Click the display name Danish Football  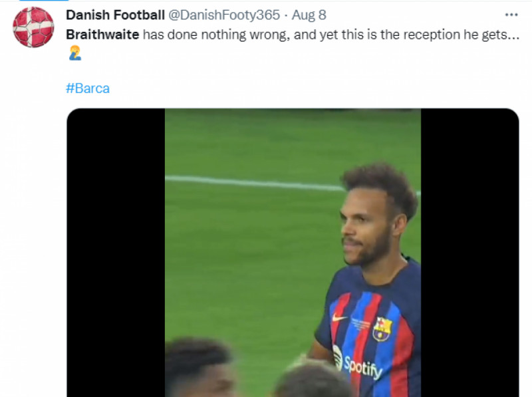[115, 15]
